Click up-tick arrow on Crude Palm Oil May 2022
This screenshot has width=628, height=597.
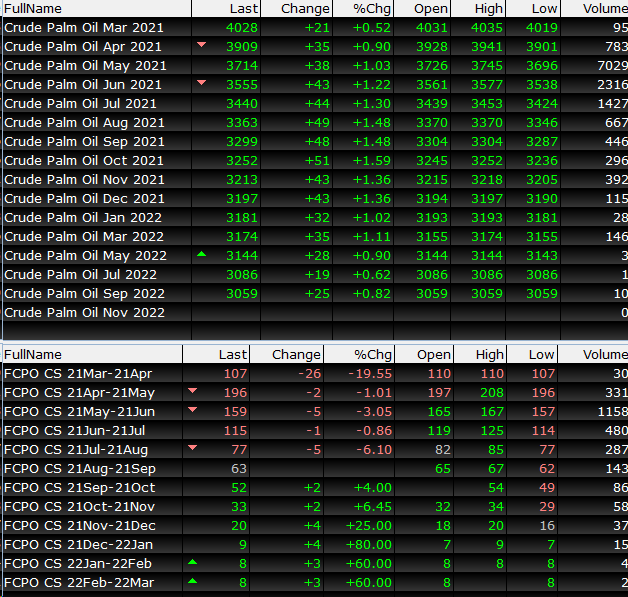tap(201, 253)
